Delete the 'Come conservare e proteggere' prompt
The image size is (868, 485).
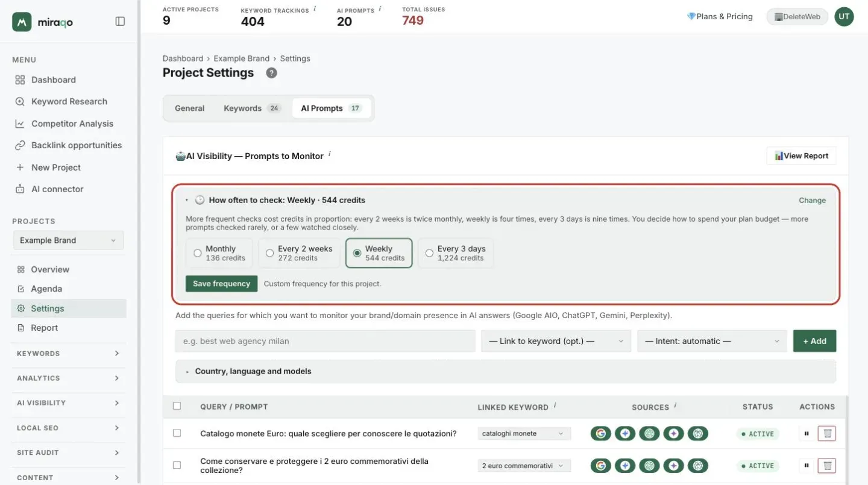[827, 466]
